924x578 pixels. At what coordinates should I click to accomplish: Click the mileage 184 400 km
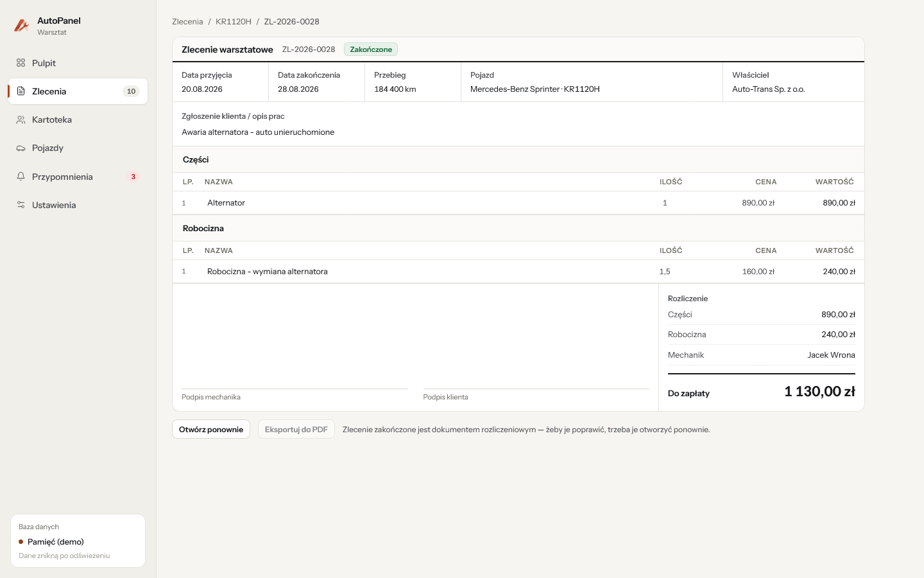pos(395,89)
